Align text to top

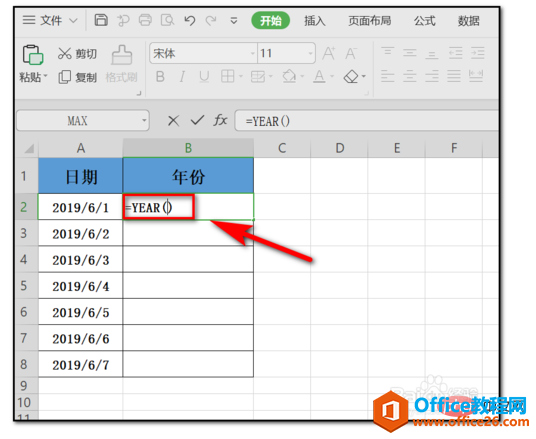pos(388,53)
